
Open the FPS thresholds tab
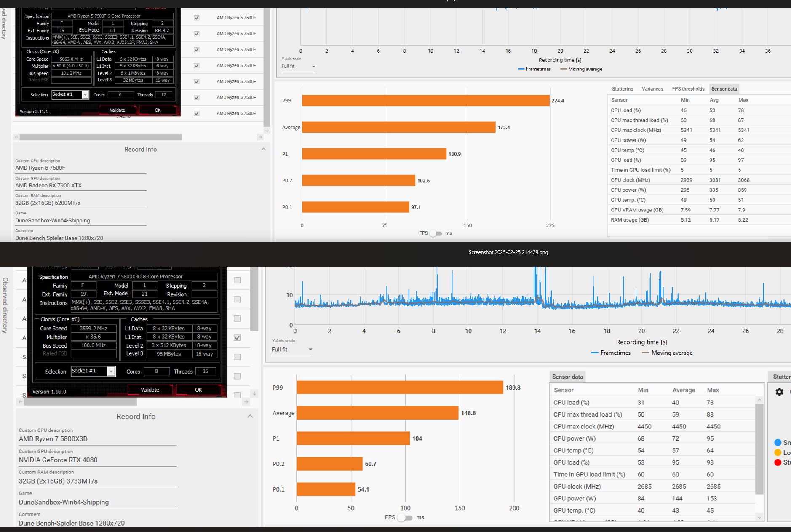tap(688, 89)
